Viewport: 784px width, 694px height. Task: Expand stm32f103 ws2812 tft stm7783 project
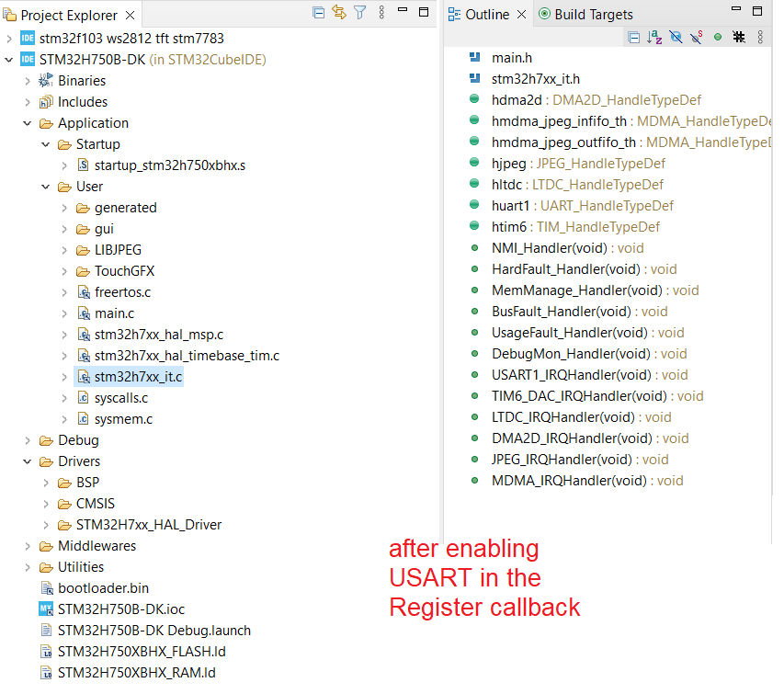(9, 39)
